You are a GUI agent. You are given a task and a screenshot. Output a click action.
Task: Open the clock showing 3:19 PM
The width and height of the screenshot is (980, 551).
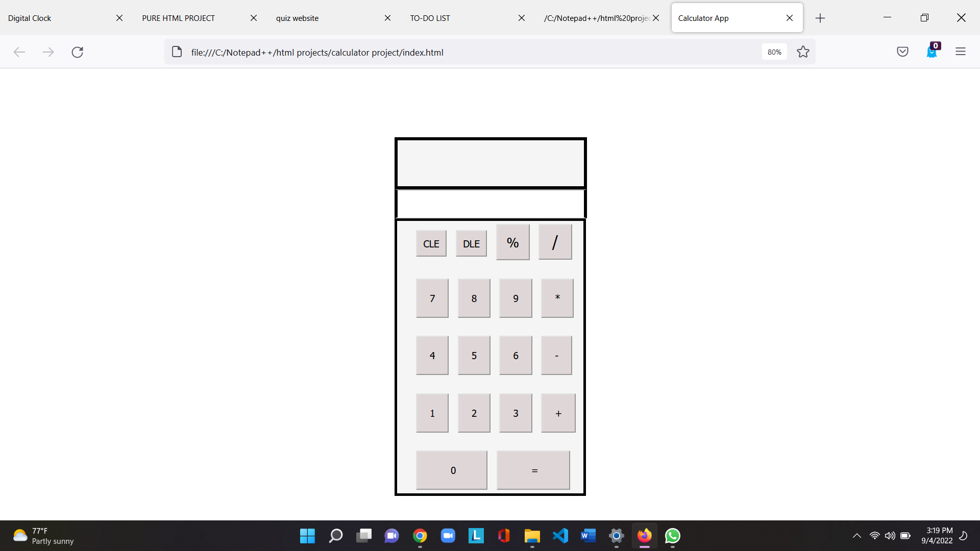point(937,536)
